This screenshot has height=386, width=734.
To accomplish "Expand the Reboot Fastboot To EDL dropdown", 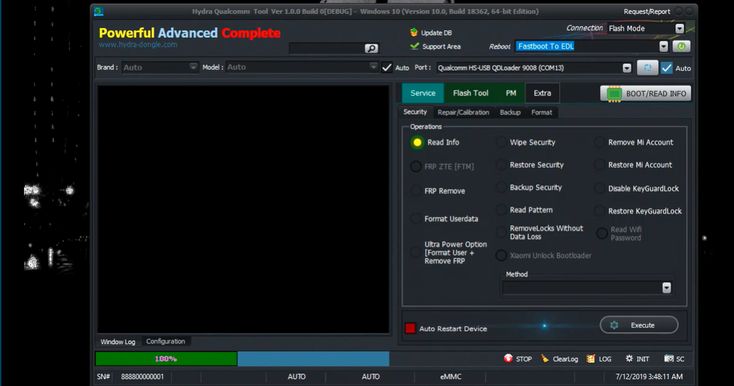I will [x=663, y=46].
